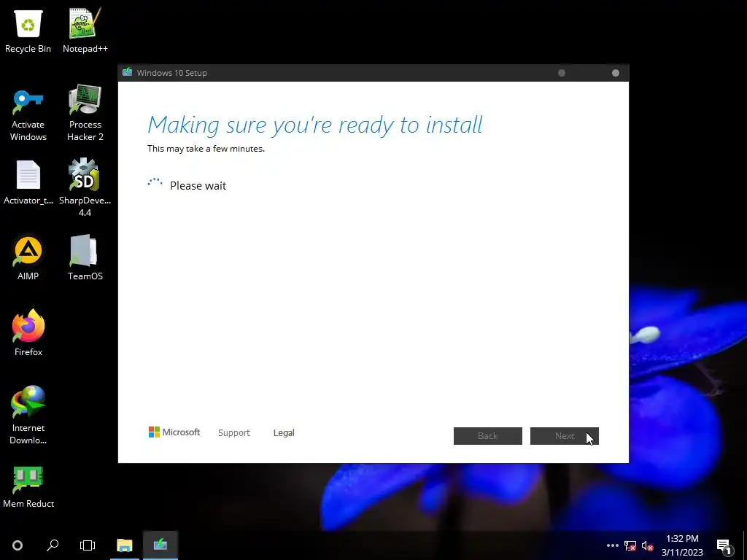
Task: Launch Mem Reduct from desktop
Action: [x=28, y=486]
